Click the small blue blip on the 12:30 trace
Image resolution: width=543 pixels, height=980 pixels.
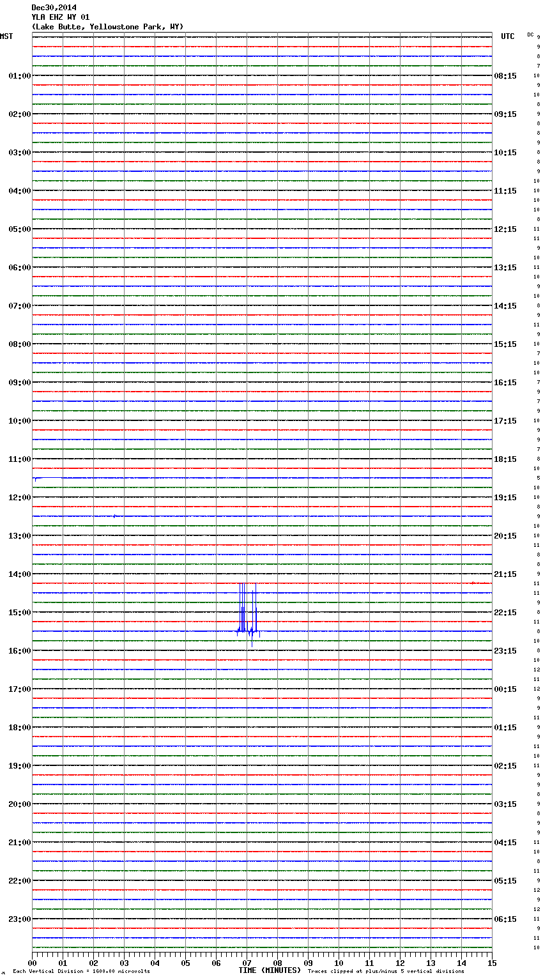click(114, 516)
